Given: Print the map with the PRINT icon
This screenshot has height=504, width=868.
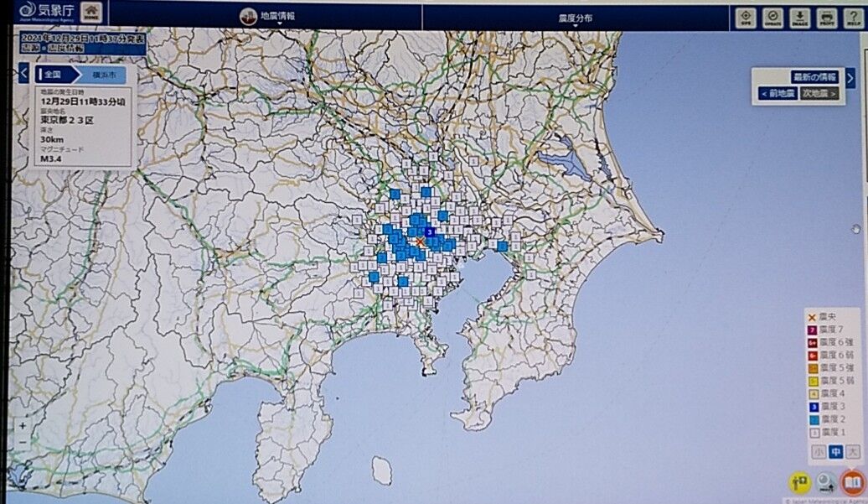Looking at the screenshot, I should pos(826,18).
